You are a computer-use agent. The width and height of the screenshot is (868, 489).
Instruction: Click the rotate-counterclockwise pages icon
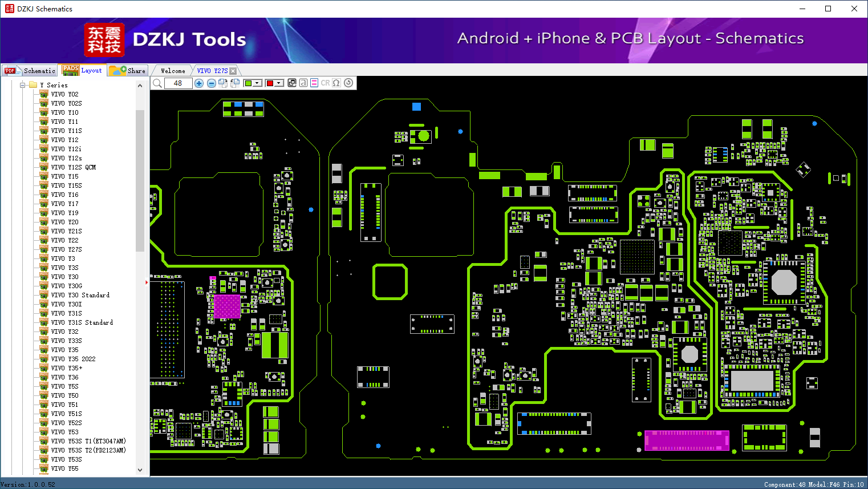pos(235,83)
